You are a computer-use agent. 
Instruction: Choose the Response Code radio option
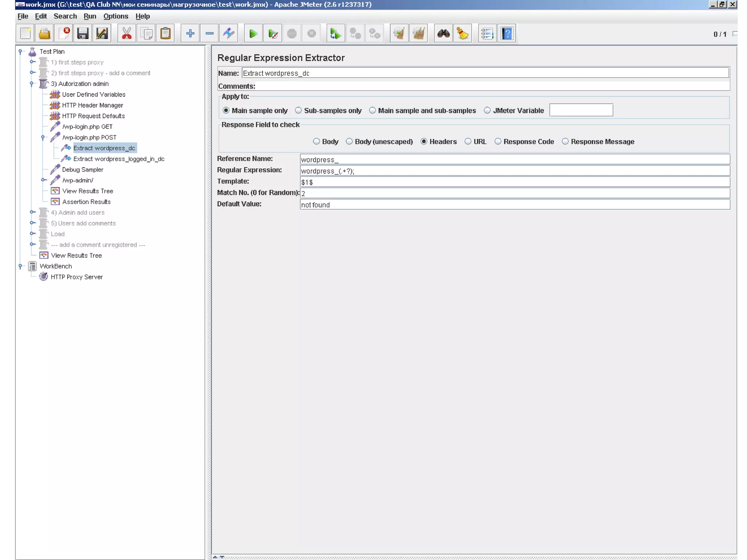click(x=498, y=141)
